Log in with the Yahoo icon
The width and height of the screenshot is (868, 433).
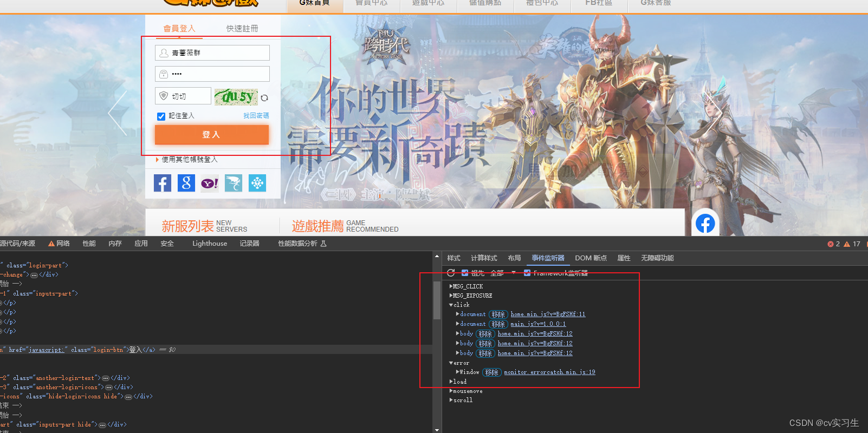pyautogui.click(x=210, y=183)
